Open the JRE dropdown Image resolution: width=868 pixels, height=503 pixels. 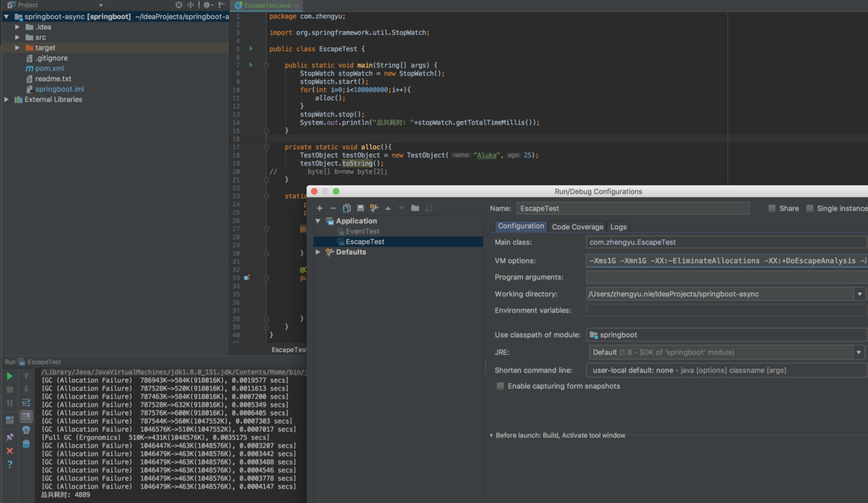(x=858, y=353)
